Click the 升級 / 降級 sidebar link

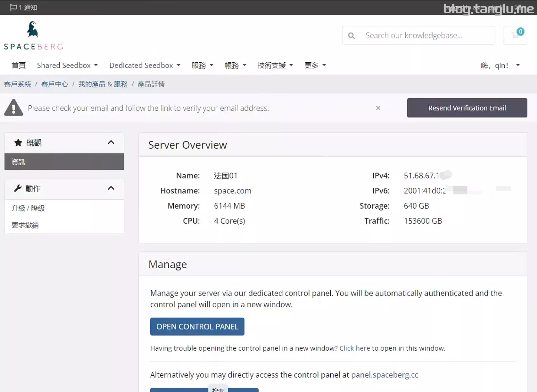click(x=28, y=208)
